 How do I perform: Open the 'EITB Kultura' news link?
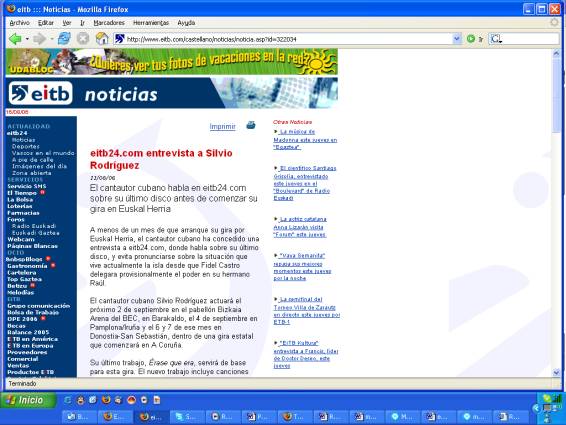(x=306, y=354)
